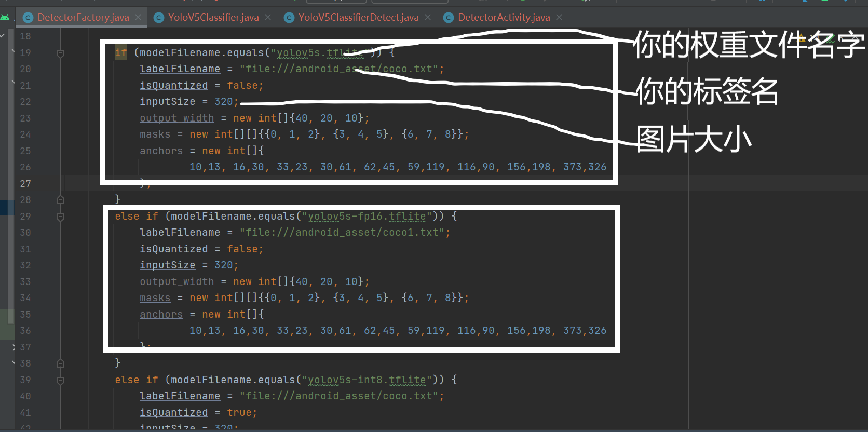Image resolution: width=868 pixels, height=432 pixels.
Task: Click 'else if' keywords on line 39
Action: (x=136, y=380)
